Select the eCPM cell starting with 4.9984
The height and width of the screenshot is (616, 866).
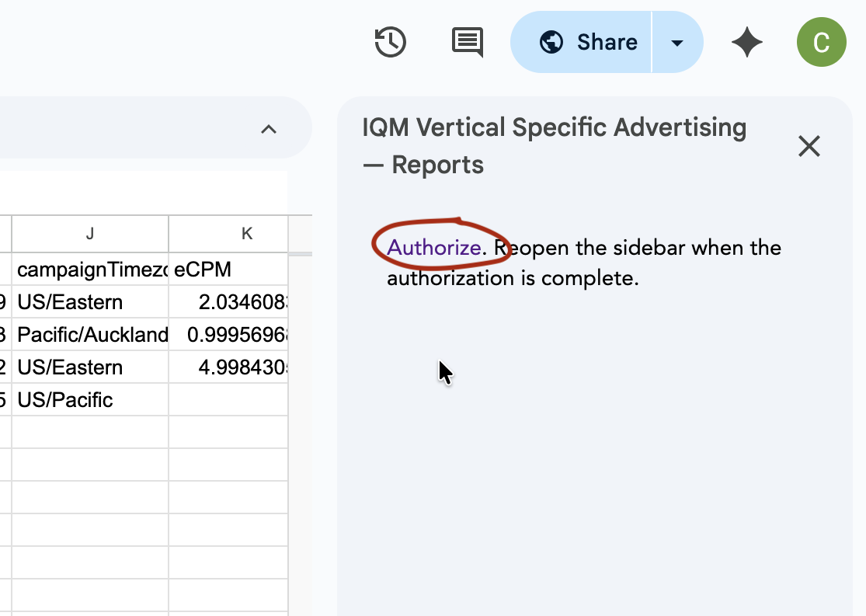(x=229, y=367)
